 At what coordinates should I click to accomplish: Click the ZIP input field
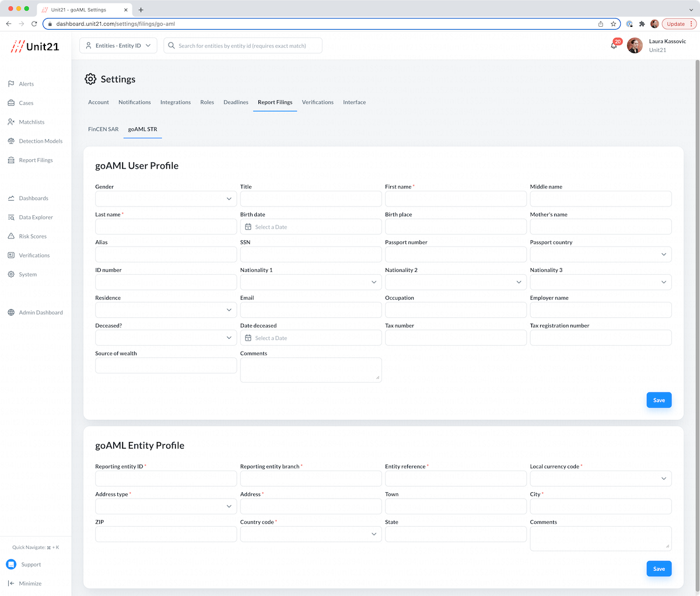coord(166,534)
